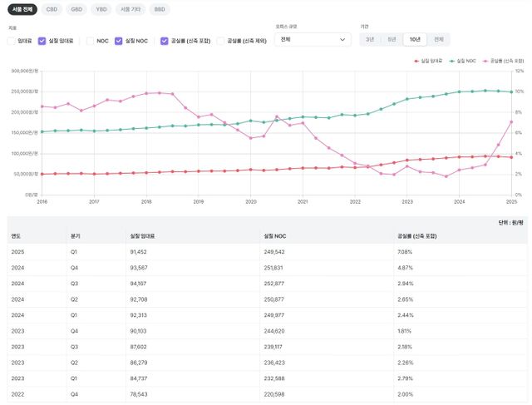Toggle 실질 NOC series in chart legend
The height and width of the screenshot is (405, 532).
pos(464,61)
